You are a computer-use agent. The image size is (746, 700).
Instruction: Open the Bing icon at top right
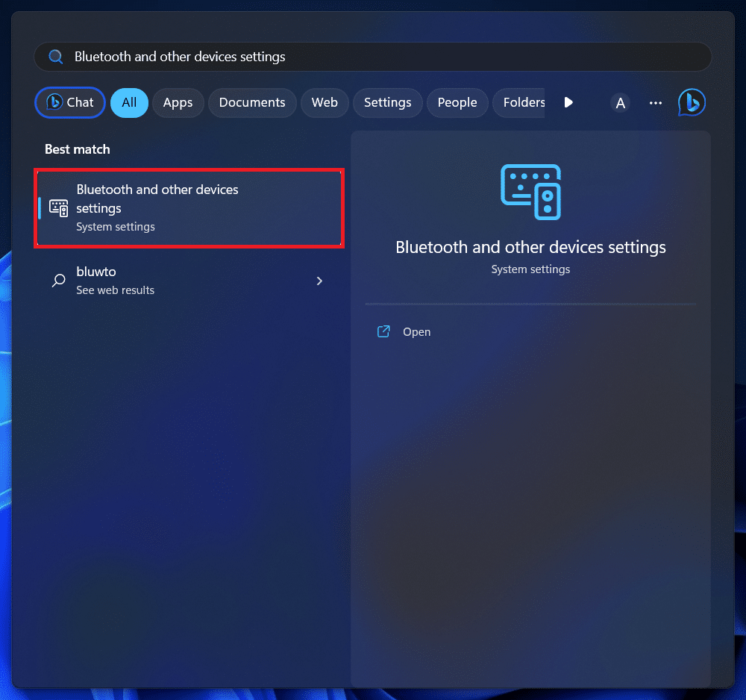pyautogui.click(x=691, y=102)
